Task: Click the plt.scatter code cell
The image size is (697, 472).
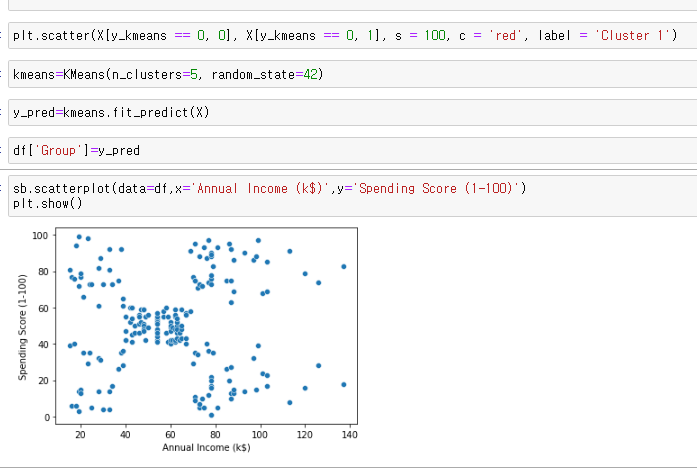Action: point(353,36)
